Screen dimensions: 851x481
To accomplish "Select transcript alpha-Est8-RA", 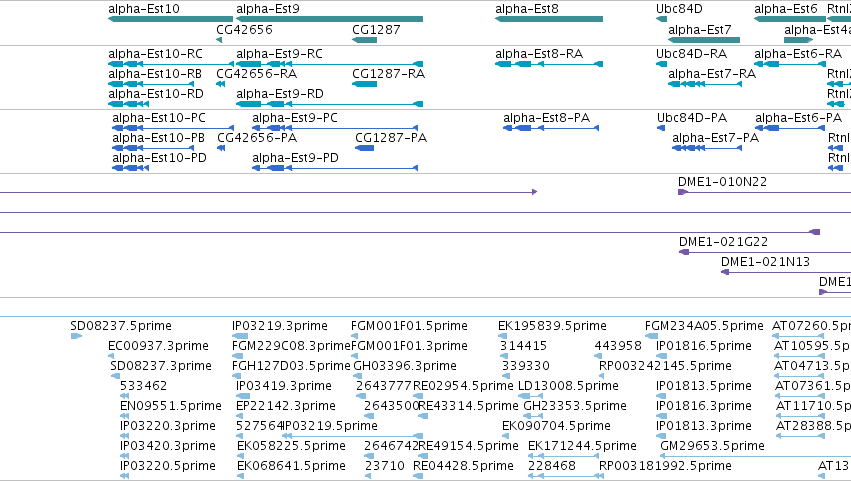I will pos(549,64).
